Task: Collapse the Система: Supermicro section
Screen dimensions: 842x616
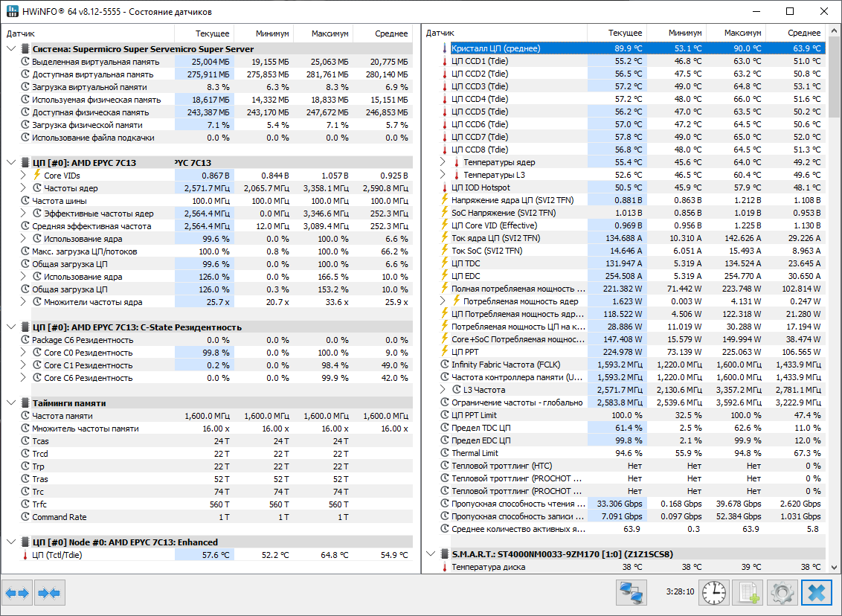Action: pos(11,49)
